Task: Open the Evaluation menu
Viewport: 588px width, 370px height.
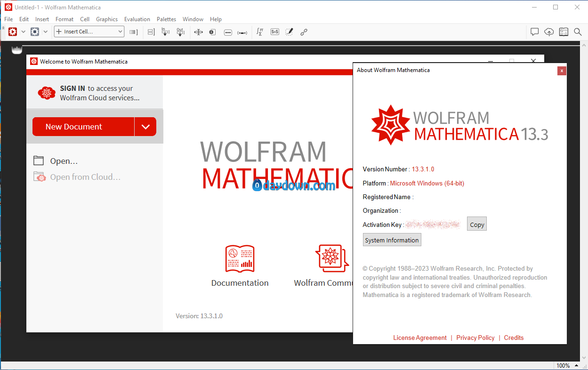Action: click(x=137, y=19)
